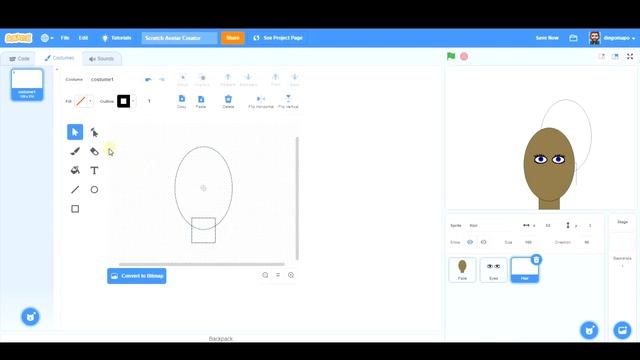Zoom out the paint canvas
Screen dimensions: 640x360
(265, 275)
